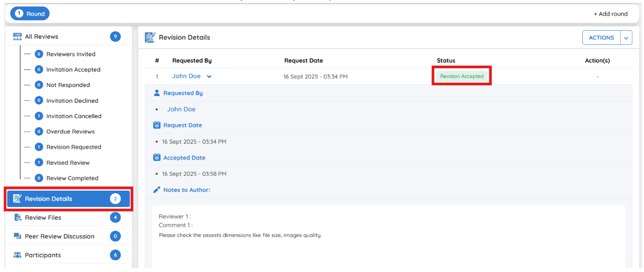
Task: Click the Comment 1 label in notes
Action: tap(176, 225)
